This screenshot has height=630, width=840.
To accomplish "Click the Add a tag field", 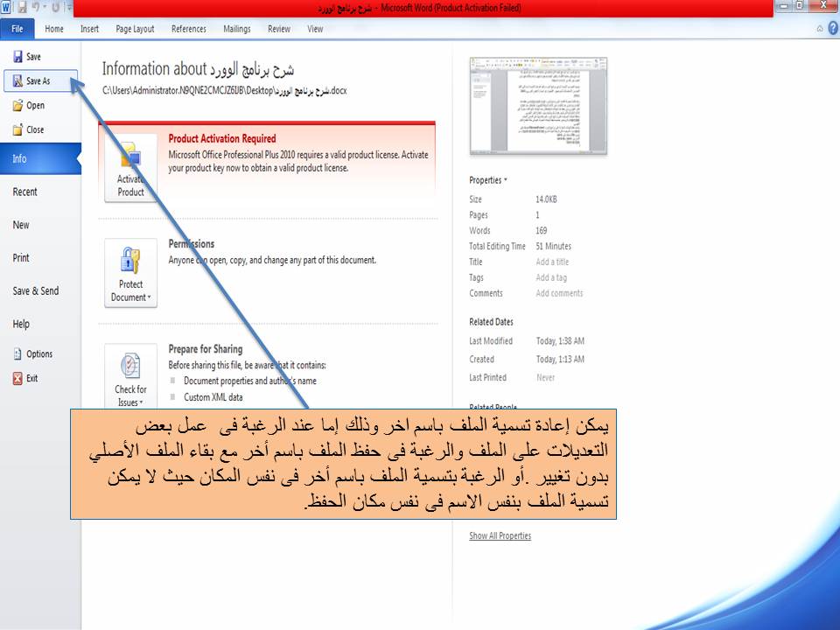I will pos(551,277).
